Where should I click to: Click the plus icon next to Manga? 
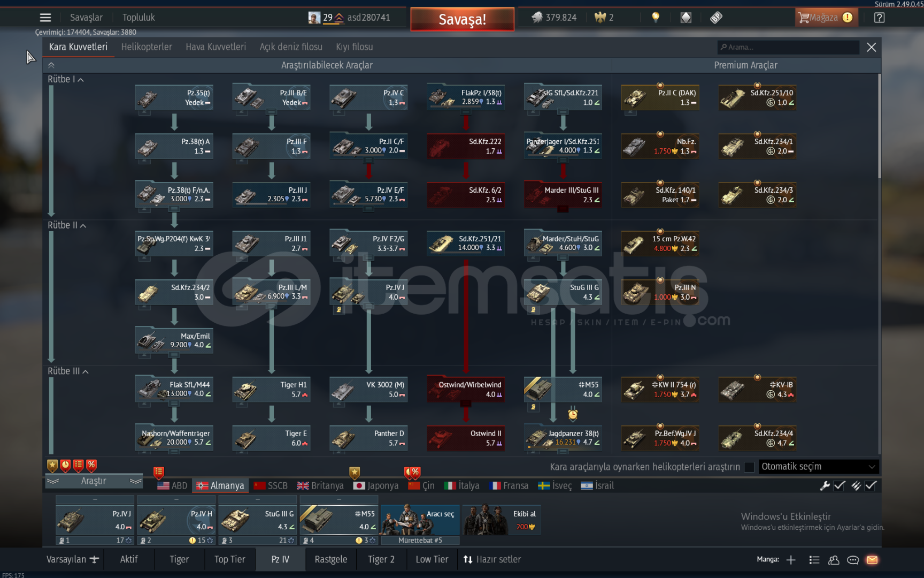click(x=791, y=560)
